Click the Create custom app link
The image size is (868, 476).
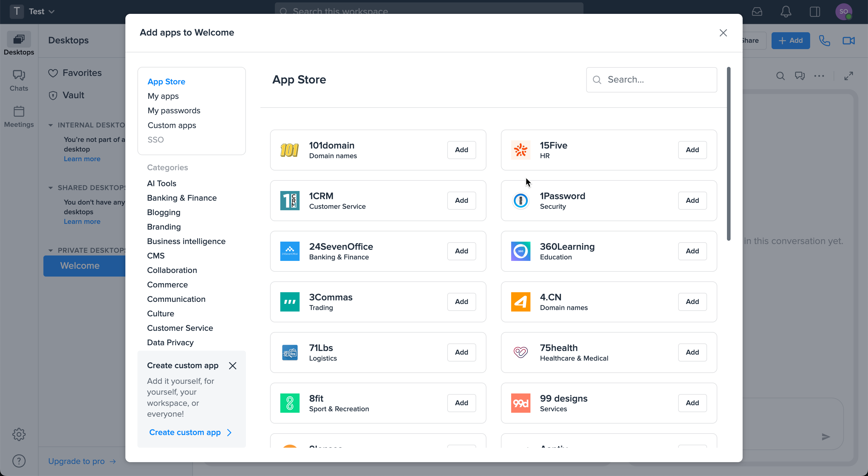click(x=190, y=432)
